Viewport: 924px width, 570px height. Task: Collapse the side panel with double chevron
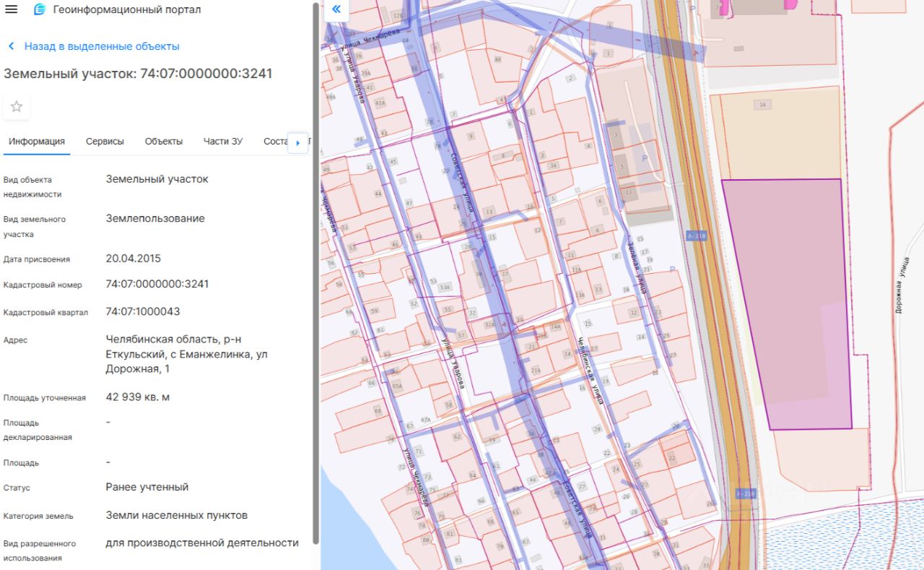point(336,9)
